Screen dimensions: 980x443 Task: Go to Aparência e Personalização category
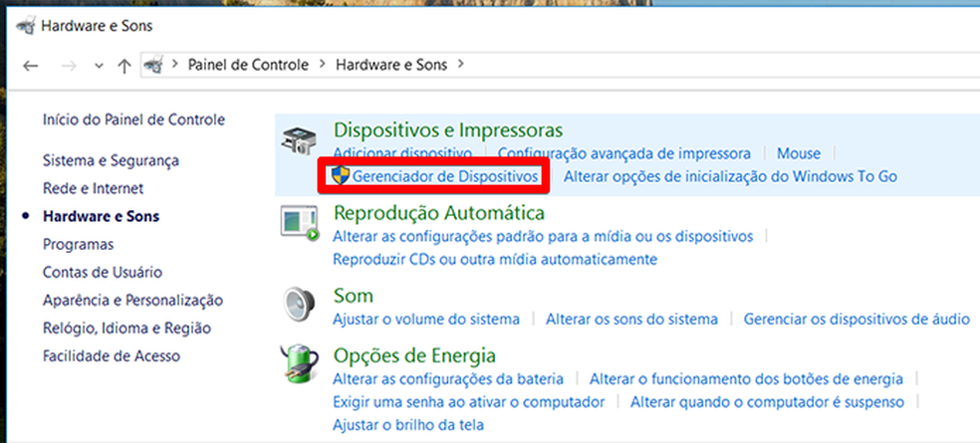point(132,300)
